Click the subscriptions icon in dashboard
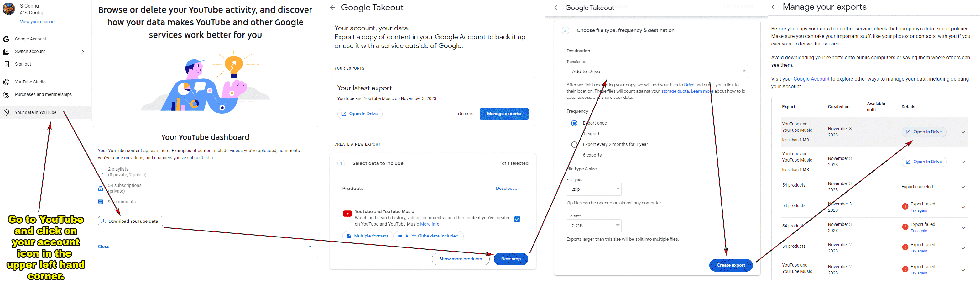The image size is (980, 287). 101,189
